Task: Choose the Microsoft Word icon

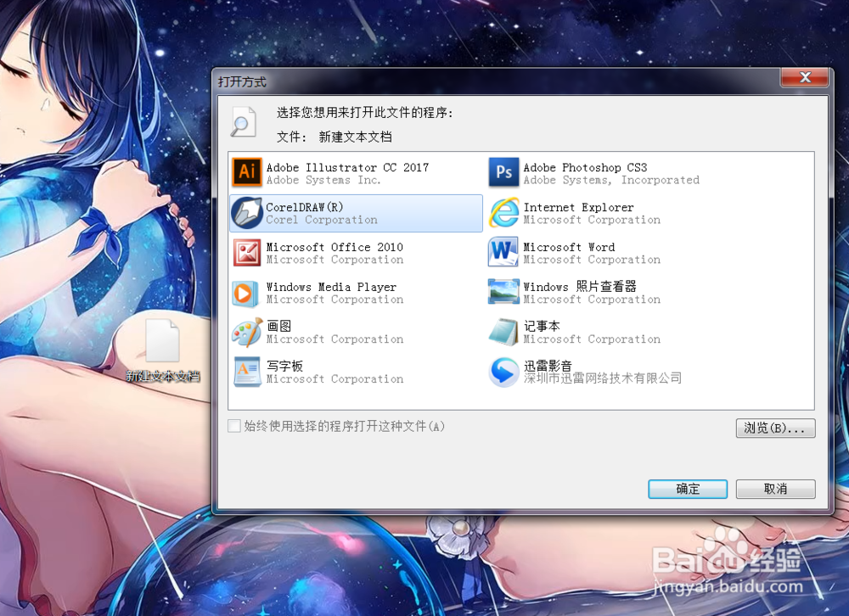Action: point(503,252)
